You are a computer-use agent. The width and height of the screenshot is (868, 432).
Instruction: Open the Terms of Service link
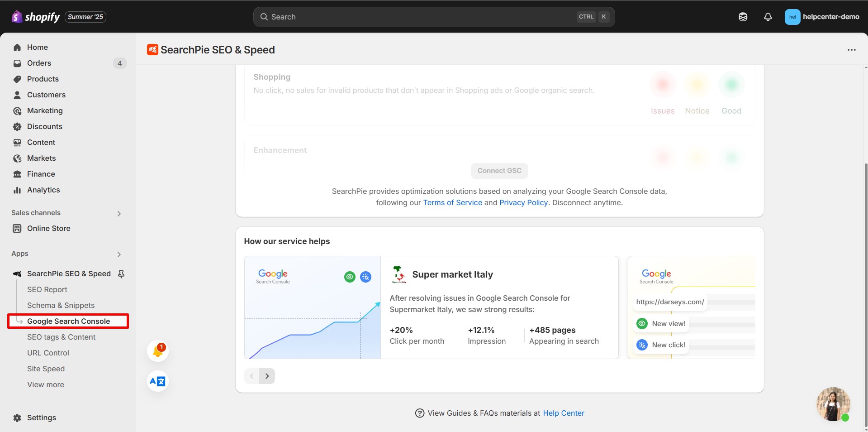452,202
